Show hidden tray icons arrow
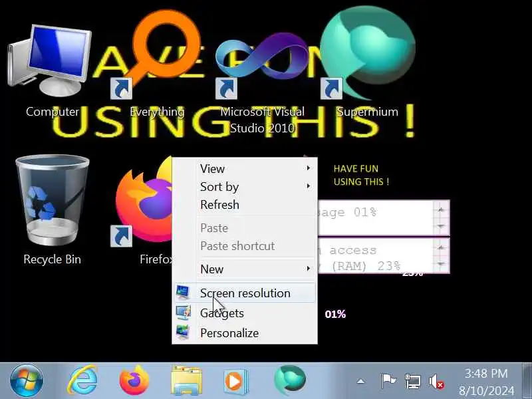Image resolution: width=532 pixels, height=399 pixels. point(360,382)
